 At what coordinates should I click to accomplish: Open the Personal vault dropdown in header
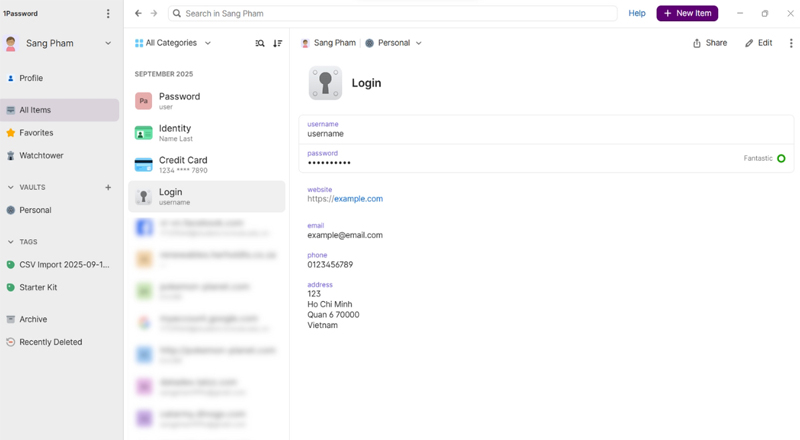[x=393, y=44]
